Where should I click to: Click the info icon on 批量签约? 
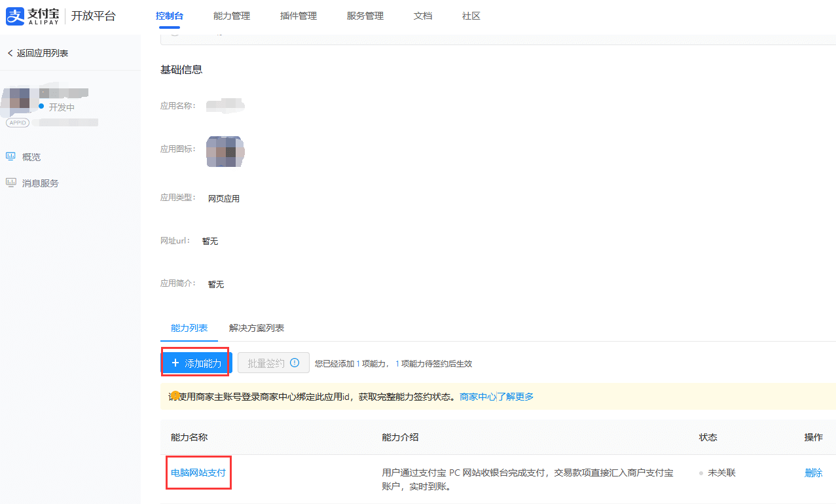click(295, 362)
